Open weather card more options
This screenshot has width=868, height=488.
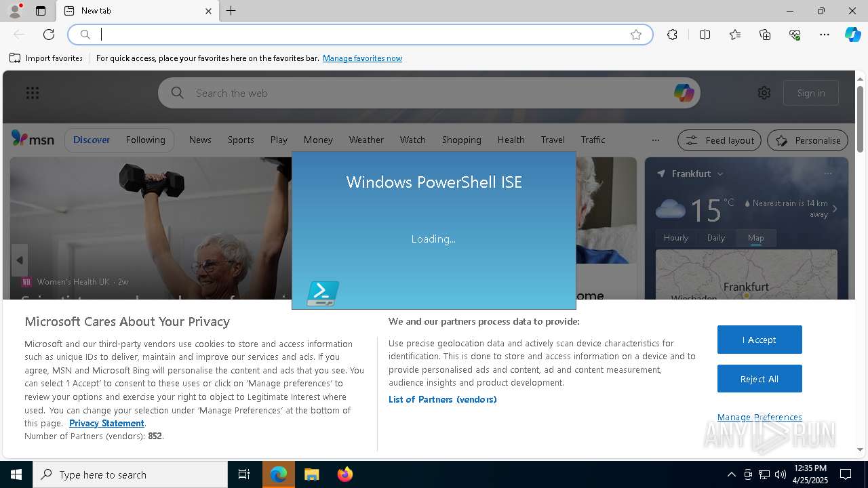[x=827, y=174]
